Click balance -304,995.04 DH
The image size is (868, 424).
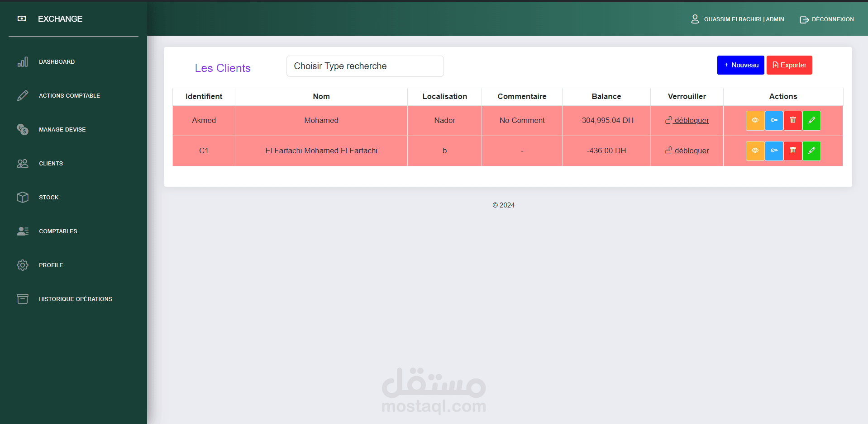tap(606, 120)
